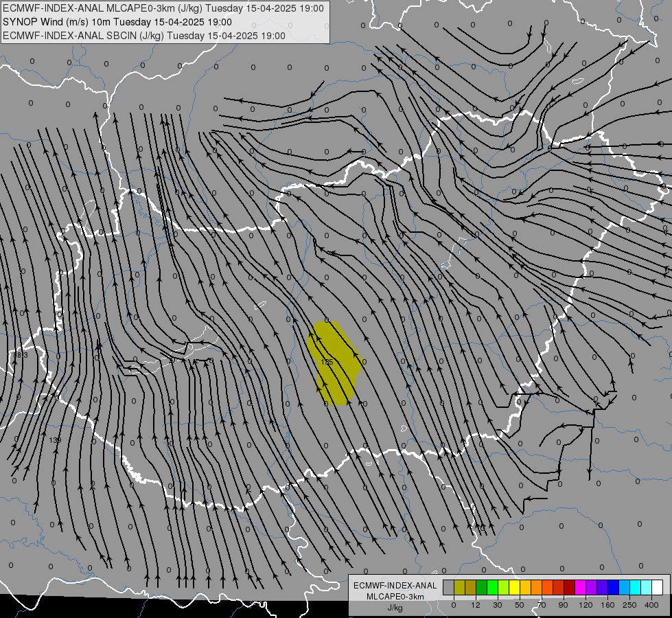Click the cyan legend swatch

pos(635,587)
